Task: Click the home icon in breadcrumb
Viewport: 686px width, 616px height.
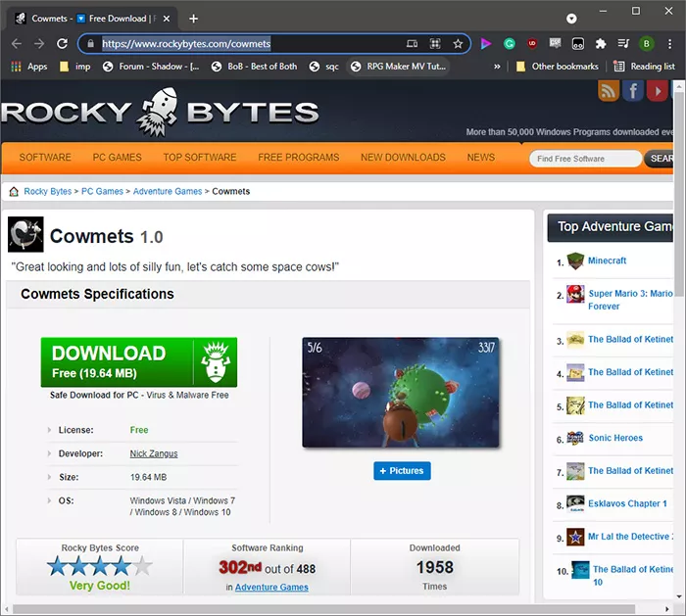Action: pyautogui.click(x=14, y=192)
